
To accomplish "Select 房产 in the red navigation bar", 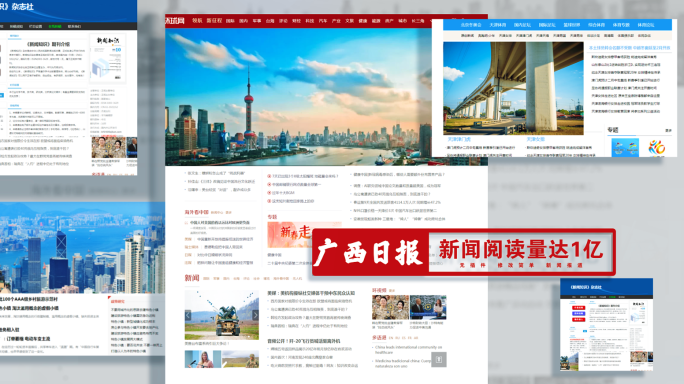I will [389, 21].
